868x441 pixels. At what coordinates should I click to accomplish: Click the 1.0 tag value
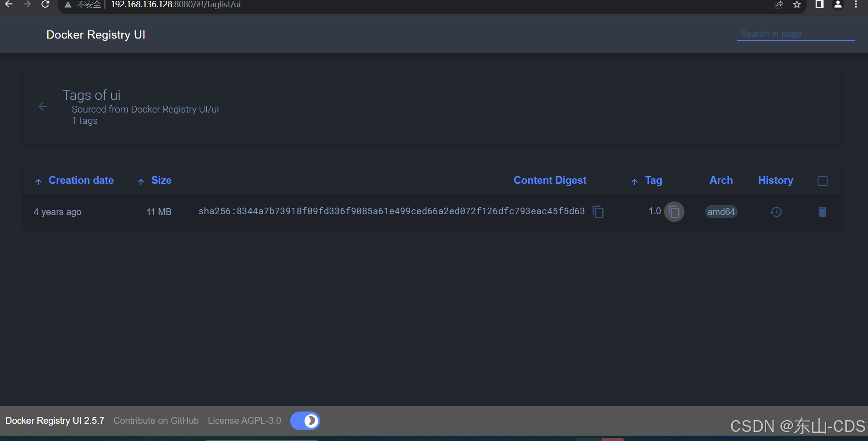click(655, 211)
